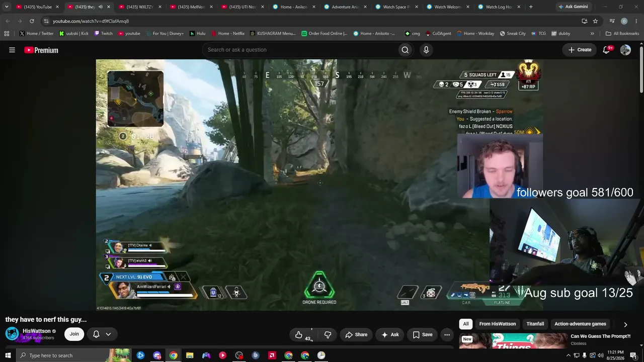Open the Windows Start menu
The height and width of the screenshot is (362, 644).
[8, 355]
